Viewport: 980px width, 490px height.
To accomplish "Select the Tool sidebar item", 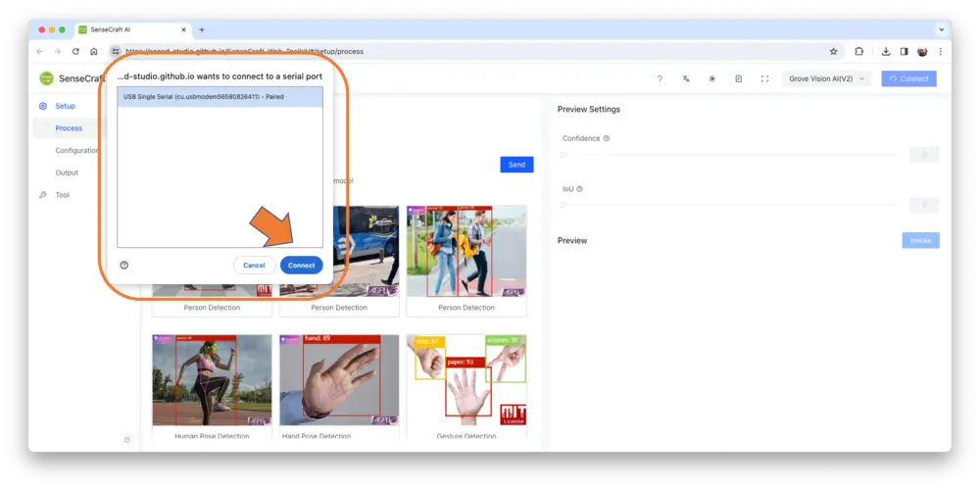I will 62,195.
